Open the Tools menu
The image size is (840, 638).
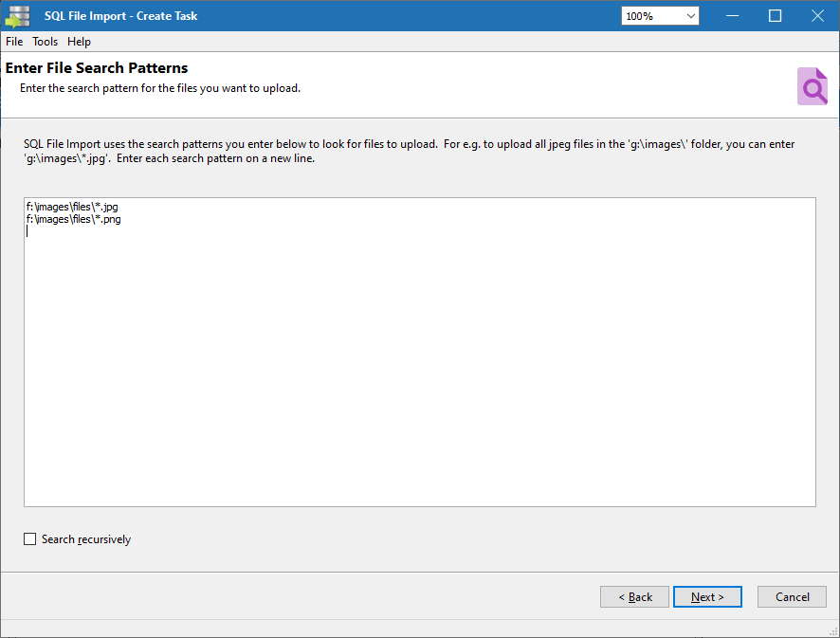click(45, 42)
